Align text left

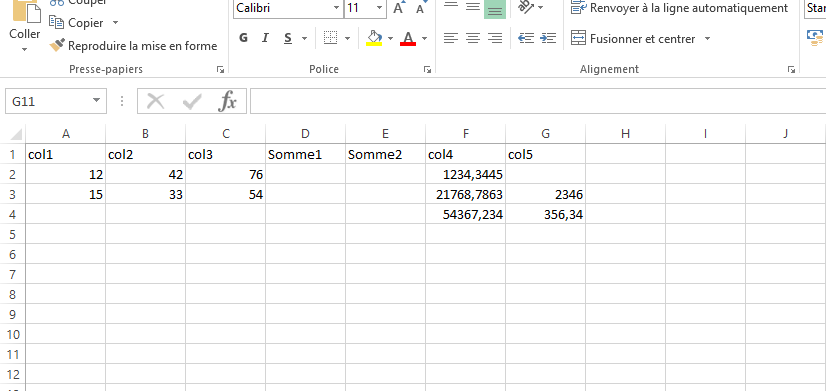[x=450, y=38]
